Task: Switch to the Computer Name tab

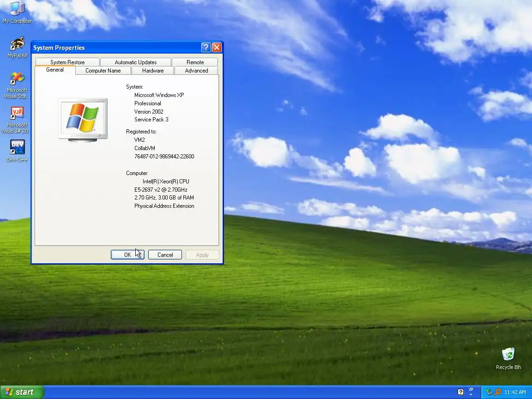Action: click(x=103, y=71)
